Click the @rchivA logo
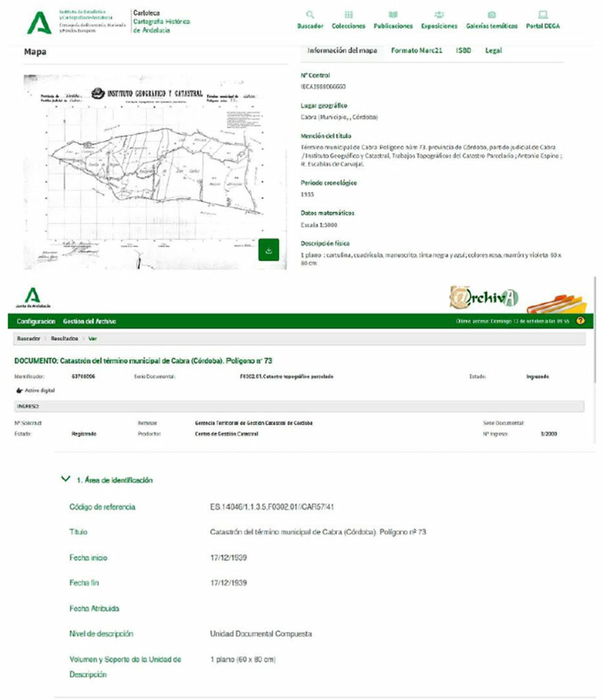 click(x=484, y=297)
